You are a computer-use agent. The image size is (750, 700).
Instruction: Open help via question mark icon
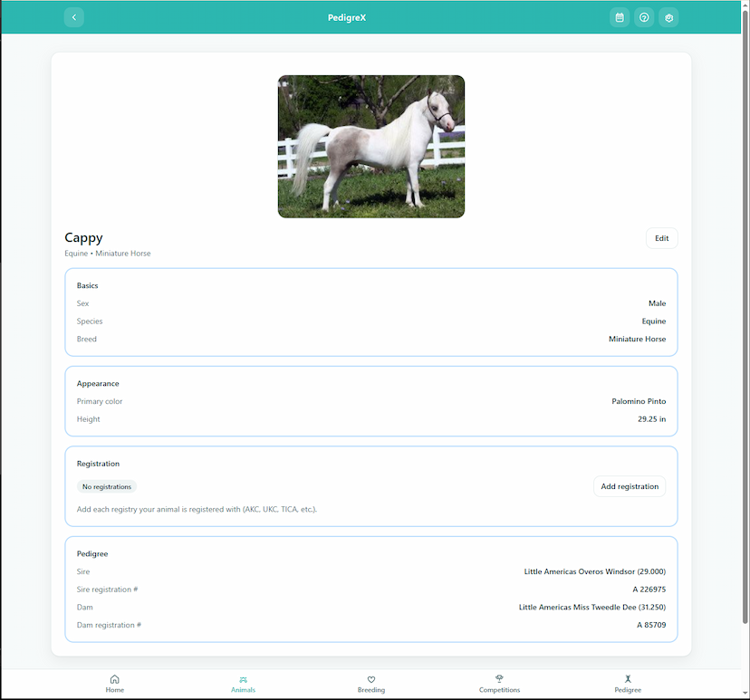[644, 17]
